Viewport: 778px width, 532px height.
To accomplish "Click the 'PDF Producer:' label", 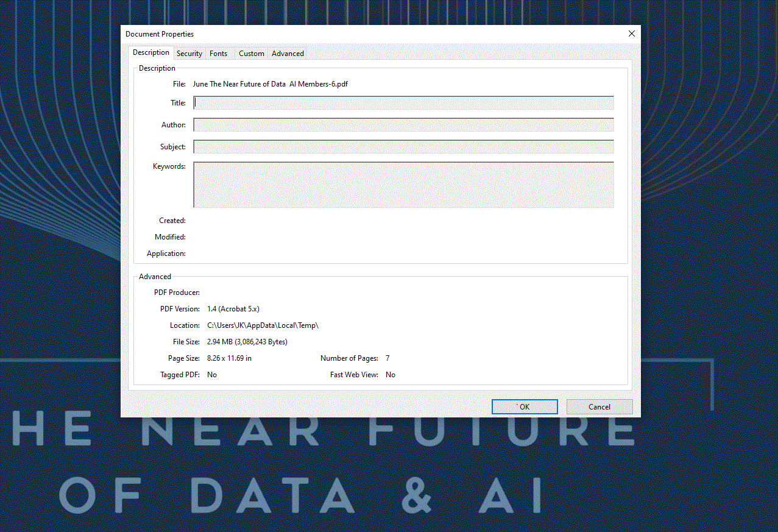I will tap(177, 293).
